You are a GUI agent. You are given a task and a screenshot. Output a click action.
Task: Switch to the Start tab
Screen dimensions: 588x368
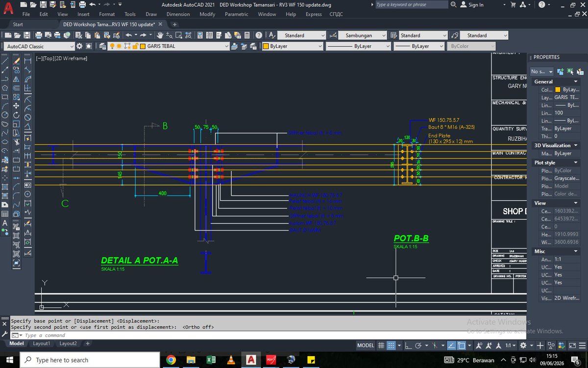(x=18, y=25)
